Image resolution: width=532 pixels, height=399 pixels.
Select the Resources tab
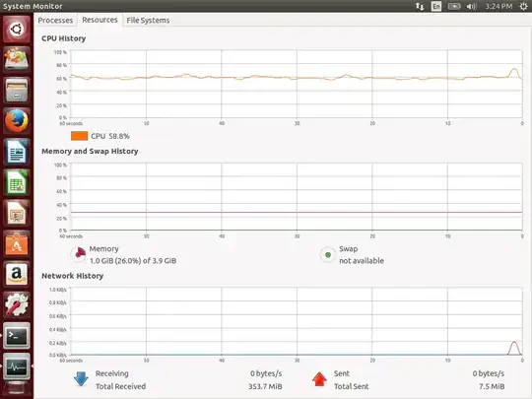coord(100,20)
